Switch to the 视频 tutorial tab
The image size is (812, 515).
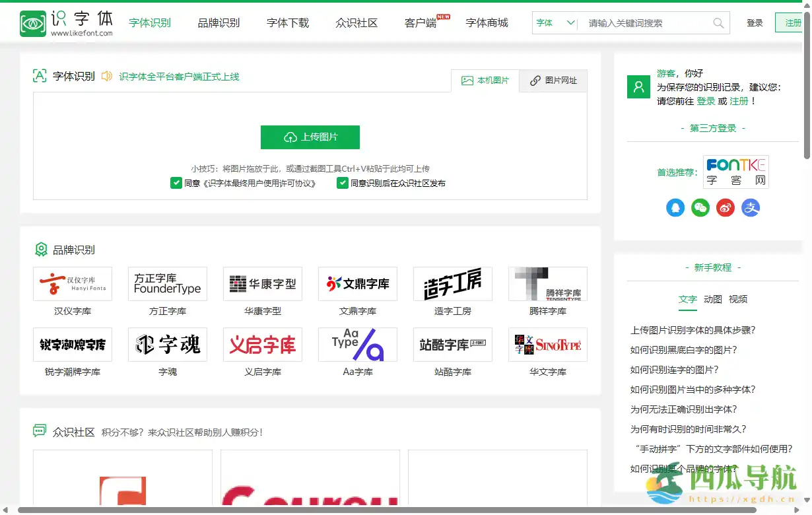pyautogui.click(x=737, y=299)
